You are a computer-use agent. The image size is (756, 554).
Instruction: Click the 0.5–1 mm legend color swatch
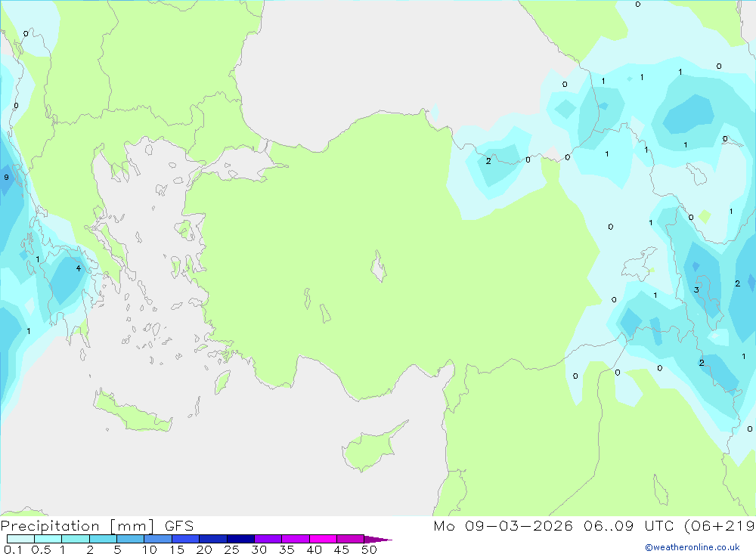48,539
